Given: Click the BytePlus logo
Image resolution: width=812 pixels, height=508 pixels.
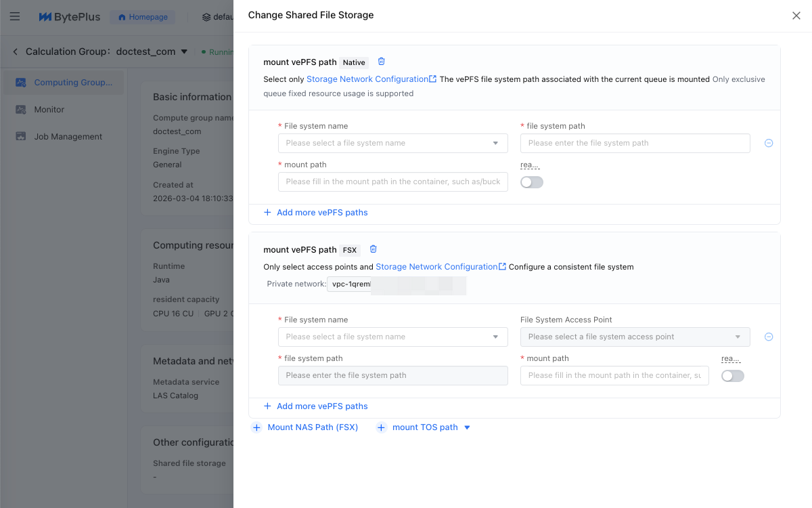Looking at the screenshot, I should (x=70, y=17).
